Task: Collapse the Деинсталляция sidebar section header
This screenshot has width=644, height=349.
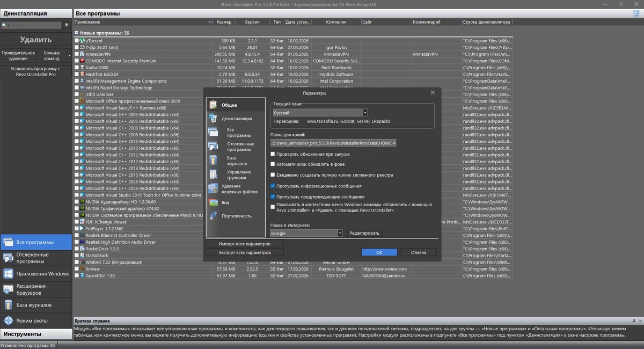Action: pyautogui.click(x=36, y=13)
